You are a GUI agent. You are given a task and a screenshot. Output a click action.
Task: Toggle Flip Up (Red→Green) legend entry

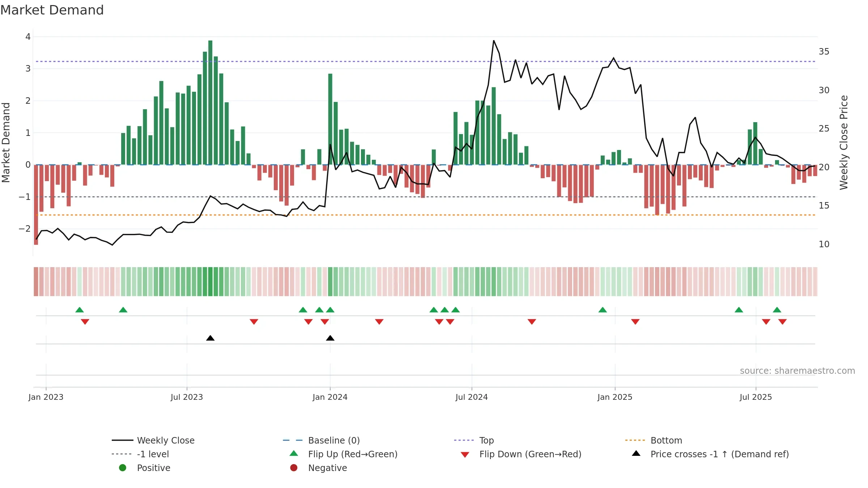[343, 454]
